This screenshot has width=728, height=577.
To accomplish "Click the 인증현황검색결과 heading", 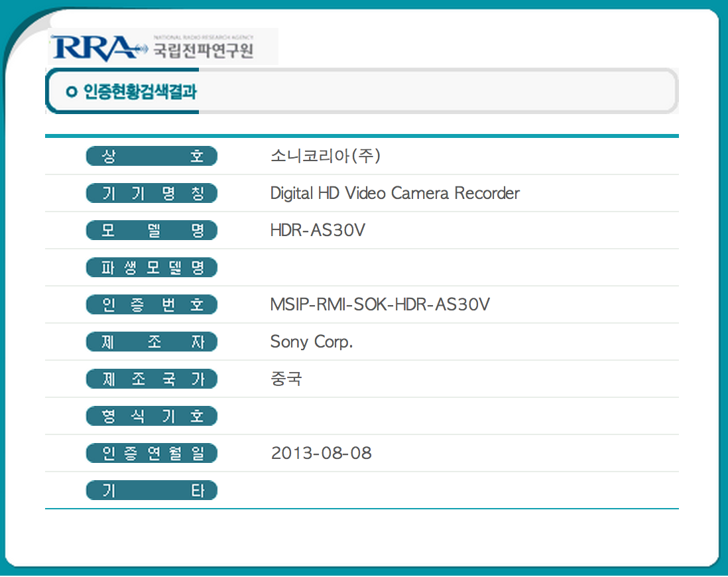I will pyautogui.click(x=140, y=92).
